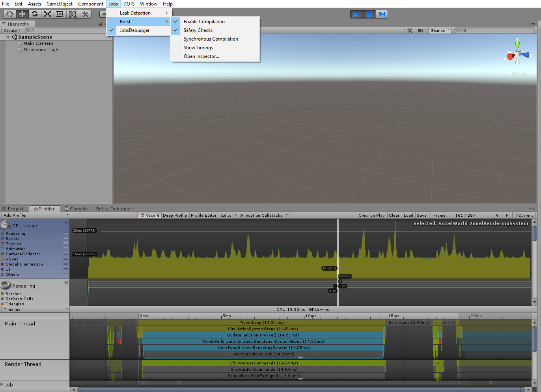Open the Gizmos dropdown
The image size is (541, 392).
coord(440,30)
